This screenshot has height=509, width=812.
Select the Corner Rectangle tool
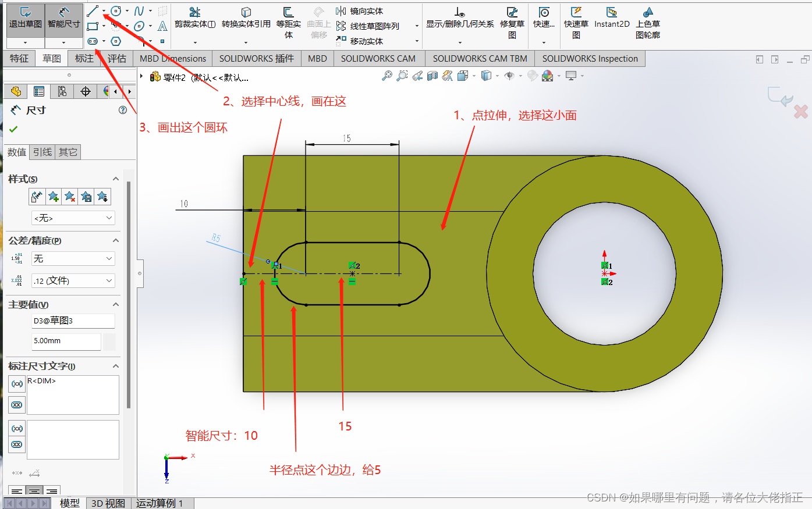point(93,26)
